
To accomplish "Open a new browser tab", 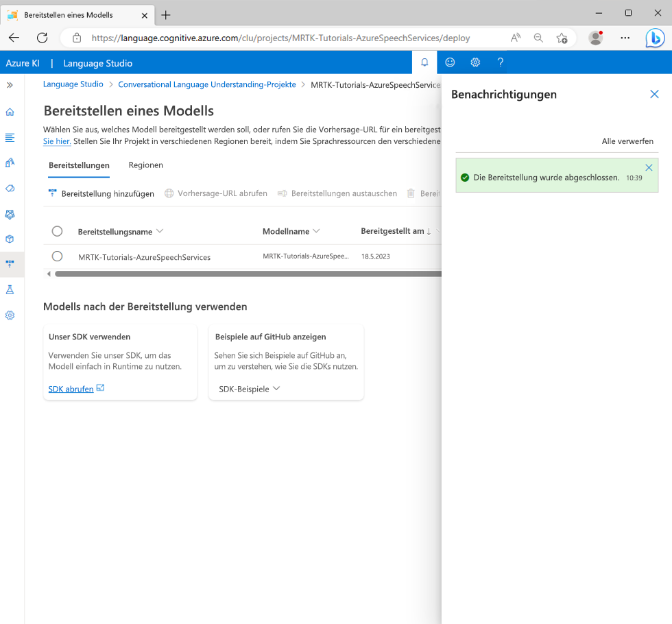I will click(166, 15).
